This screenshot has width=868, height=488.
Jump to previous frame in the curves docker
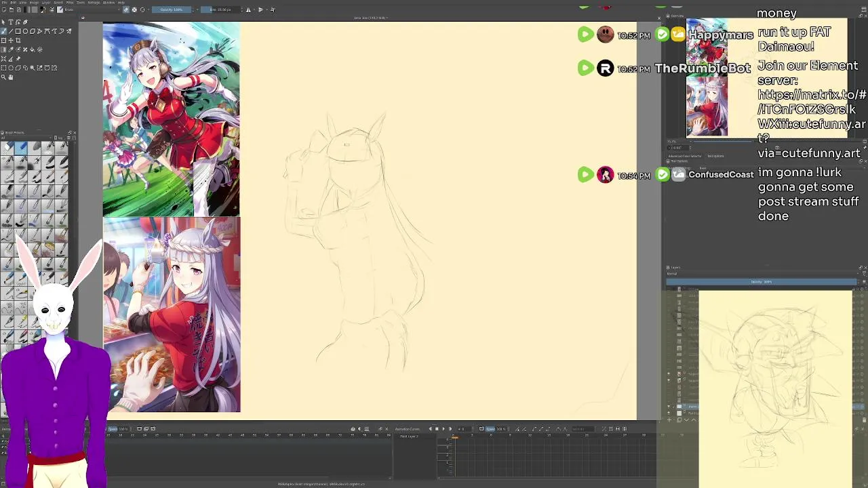tap(430, 428)
